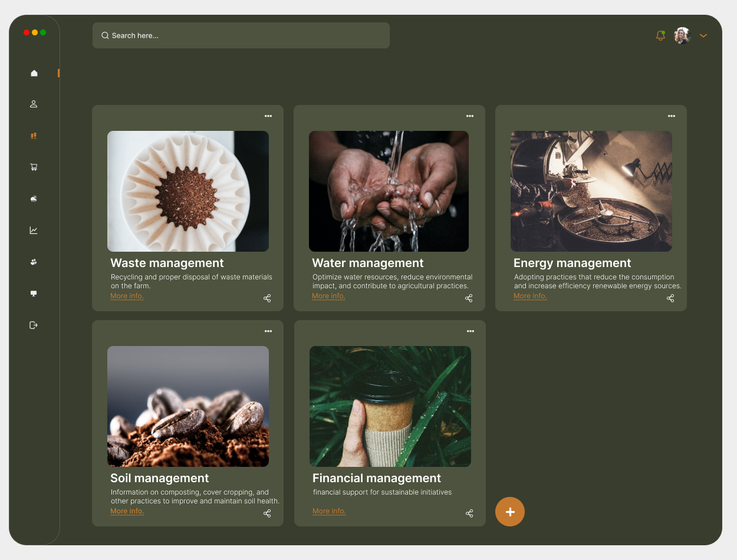Share the Financial management card
The image size is (737, 560).
pyautogui.click(x=469, y=513)
